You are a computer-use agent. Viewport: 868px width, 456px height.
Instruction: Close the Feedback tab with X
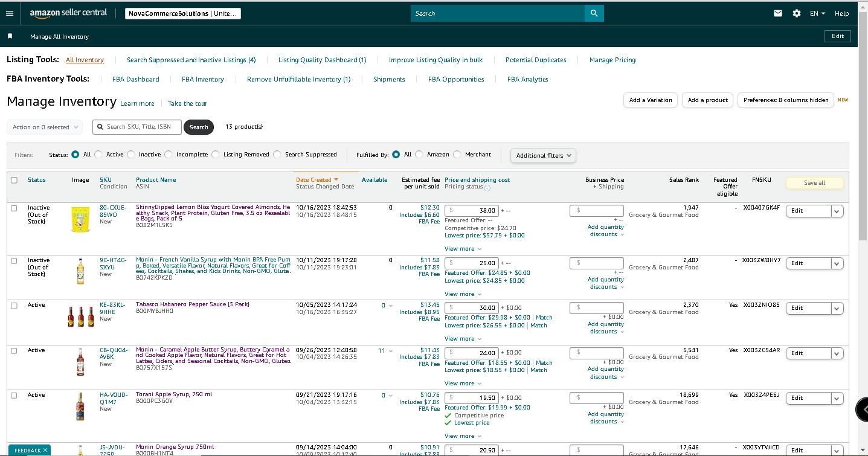coord(45,450)
